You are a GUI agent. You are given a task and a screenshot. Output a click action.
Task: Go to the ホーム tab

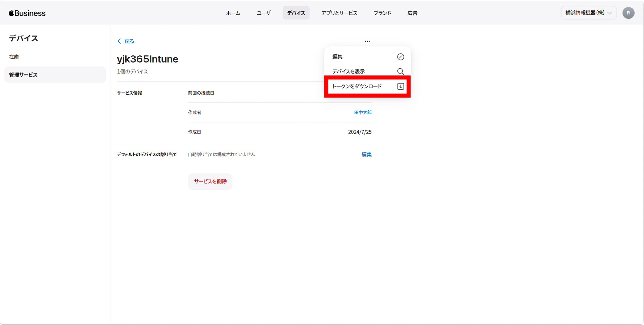(x=233, y=13)
